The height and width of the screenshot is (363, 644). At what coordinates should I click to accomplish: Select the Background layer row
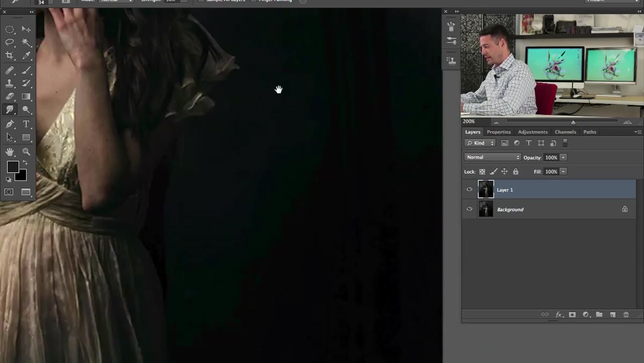coord(549,209)
